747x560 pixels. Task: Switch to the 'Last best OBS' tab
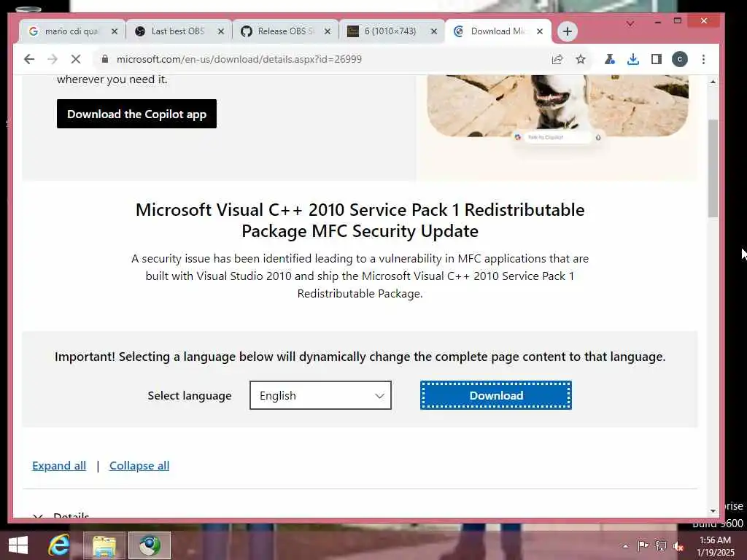(177, 31)
